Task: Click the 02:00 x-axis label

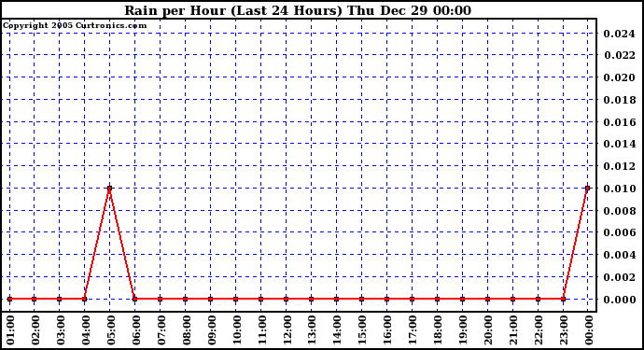Action: coord(35,330)
